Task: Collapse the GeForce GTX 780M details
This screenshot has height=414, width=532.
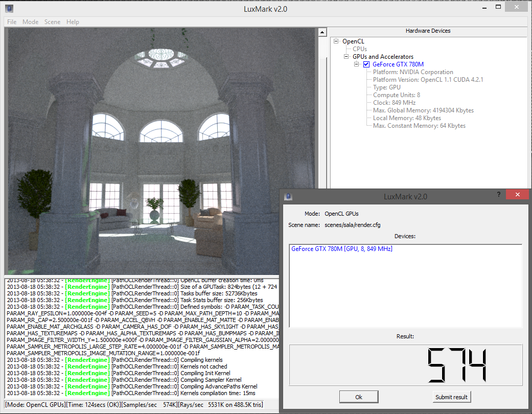Action: tap(356, 64)
